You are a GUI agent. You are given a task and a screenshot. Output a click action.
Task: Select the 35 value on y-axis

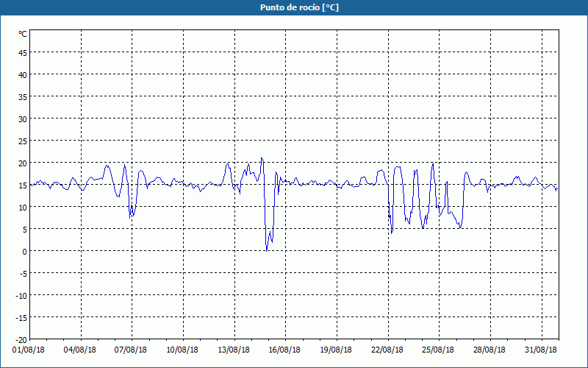coord(23,97)
